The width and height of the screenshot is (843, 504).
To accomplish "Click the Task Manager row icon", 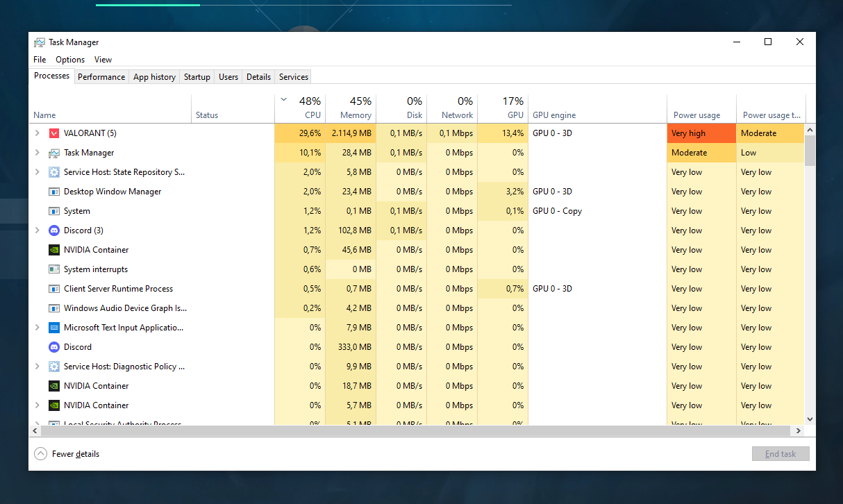I will pos(54,153).
